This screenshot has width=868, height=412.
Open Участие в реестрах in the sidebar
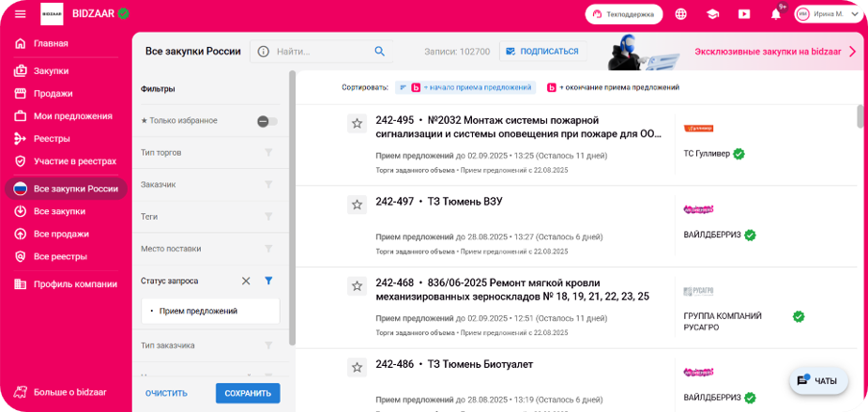coord(66,161)
